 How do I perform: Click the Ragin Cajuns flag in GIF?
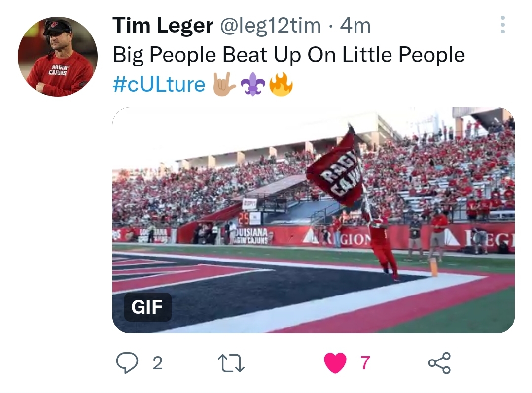335,168
